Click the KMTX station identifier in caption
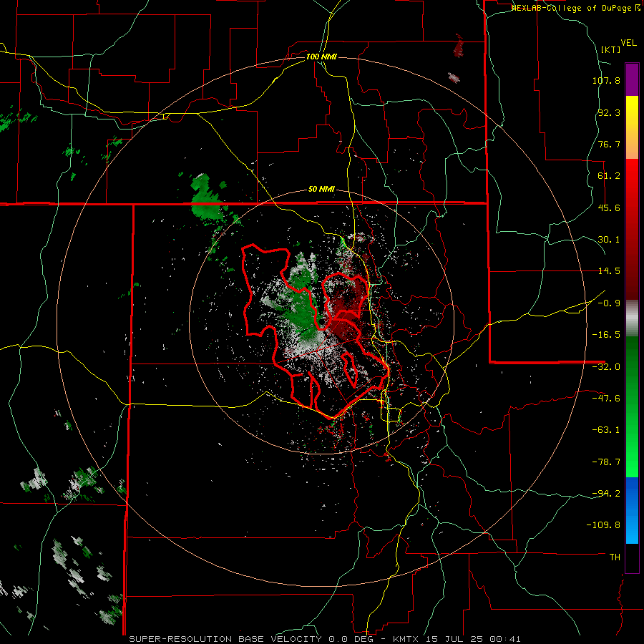Image resolution: width=644 pixels, height=644 pixels. pos(406,639)
